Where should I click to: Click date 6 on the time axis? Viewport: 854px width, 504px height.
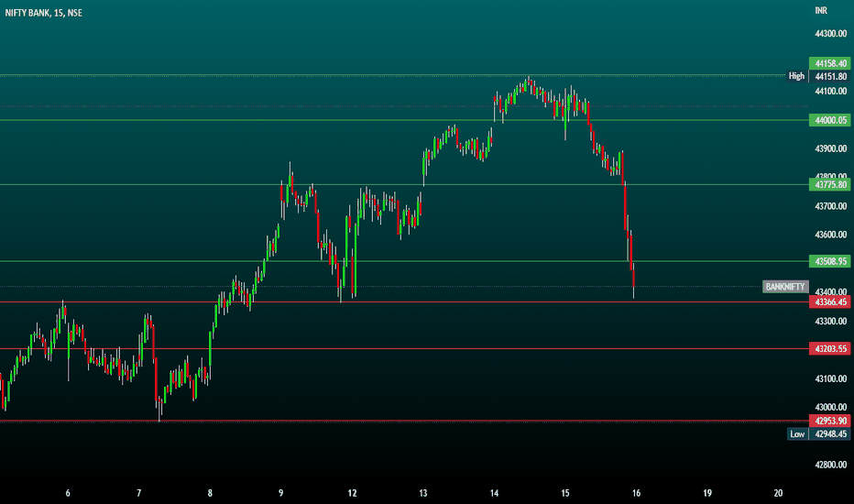pos(68,493)
